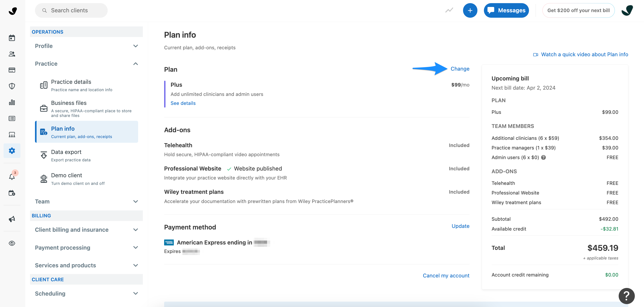
Task: Open the eye icon at sidebar bottom
Action: 12,243
